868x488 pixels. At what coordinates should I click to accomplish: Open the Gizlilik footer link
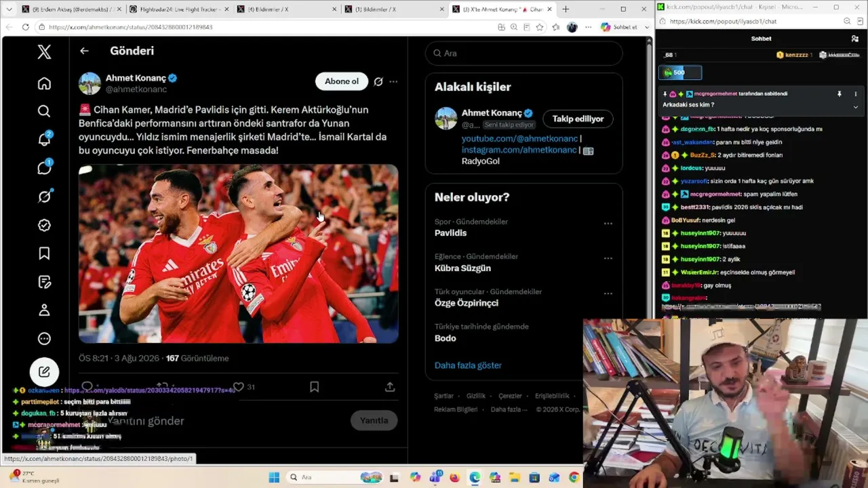(476, 396)
